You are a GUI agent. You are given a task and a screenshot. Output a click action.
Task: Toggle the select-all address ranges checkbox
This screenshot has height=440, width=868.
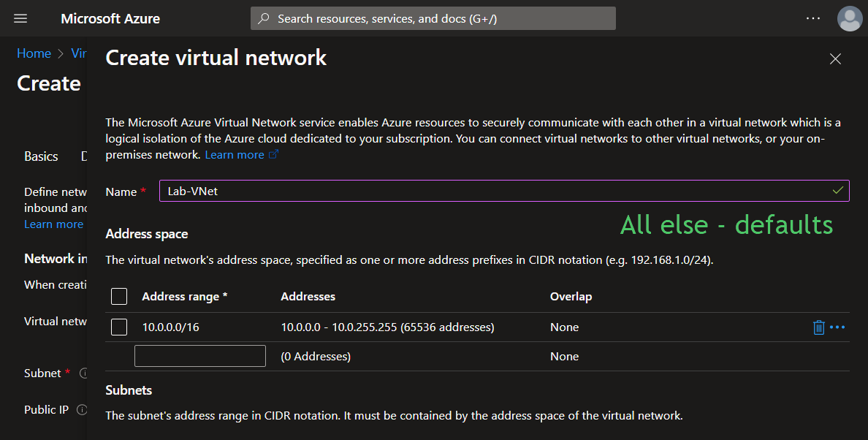coord(119,297)
